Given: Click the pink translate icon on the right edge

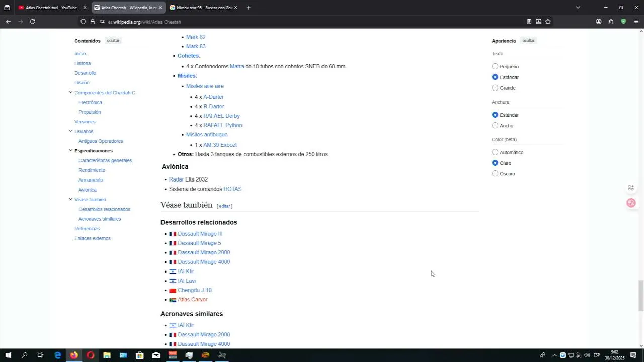Looking at the screenshot, I should point(631,203).
